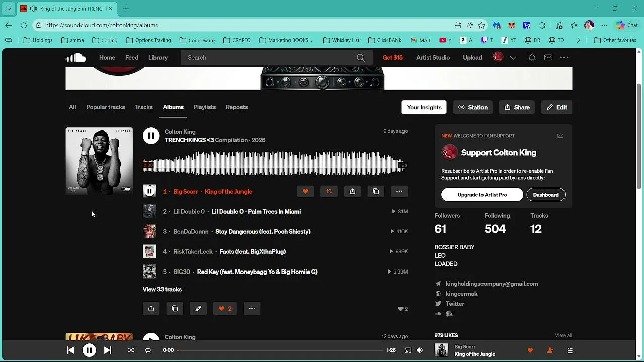The image size is (644, 362).
Task: Mute the player volume
Action: (420, 350)
